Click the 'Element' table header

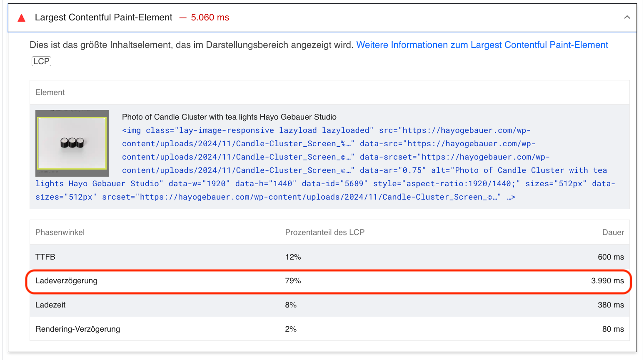click(50, 92)
